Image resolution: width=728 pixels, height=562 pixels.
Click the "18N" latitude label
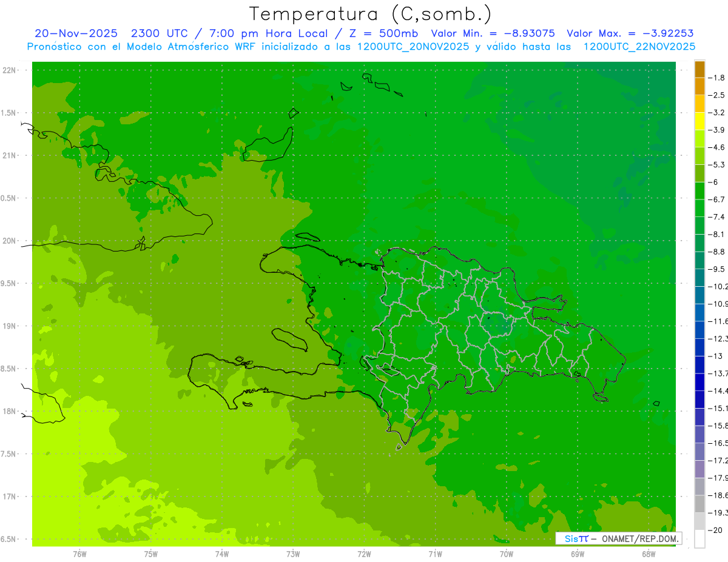[8, 411]
